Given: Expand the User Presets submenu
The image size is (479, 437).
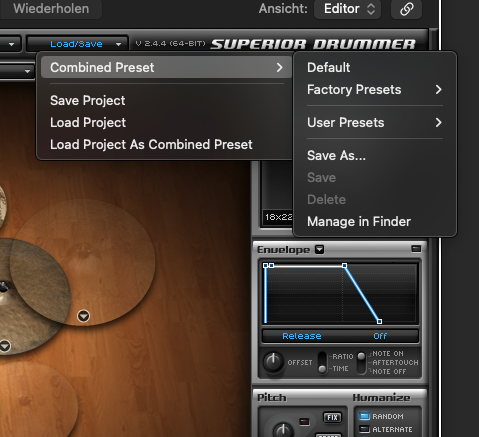Looking at the screenshot, I should point(375,122).
